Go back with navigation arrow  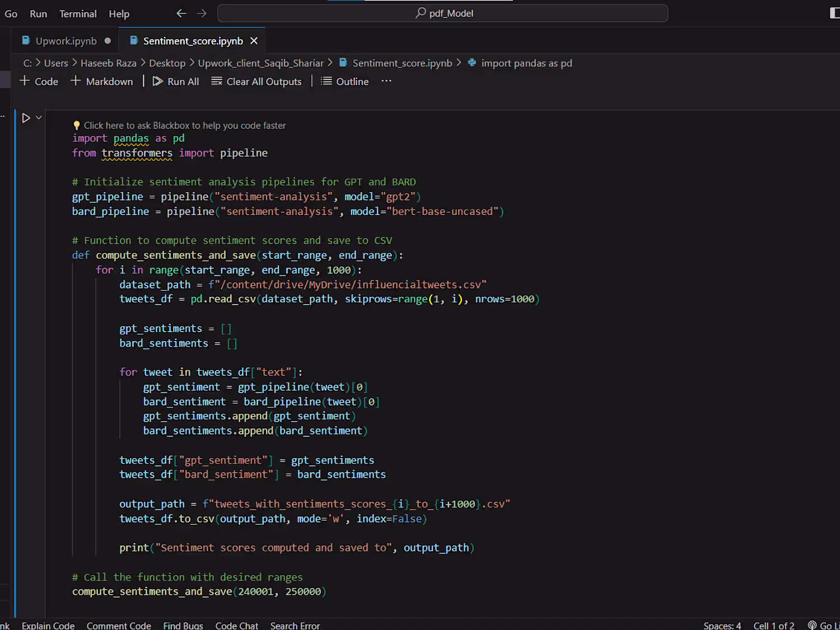pos(181,13)
